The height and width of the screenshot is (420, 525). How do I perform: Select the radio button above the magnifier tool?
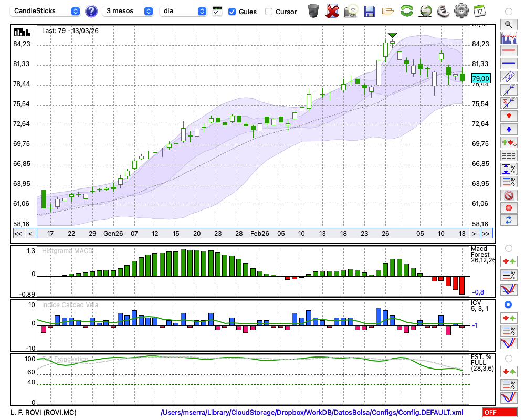click(509, 12)
